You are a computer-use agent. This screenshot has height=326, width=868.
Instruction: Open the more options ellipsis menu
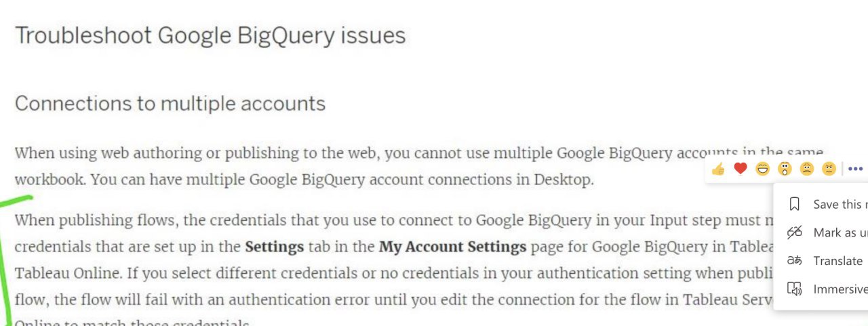[x=855, y=169]
